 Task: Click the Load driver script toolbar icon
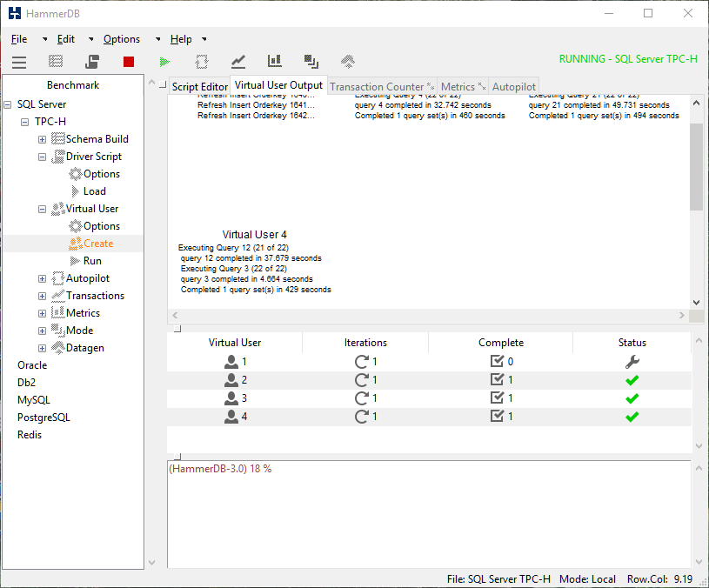92,62
